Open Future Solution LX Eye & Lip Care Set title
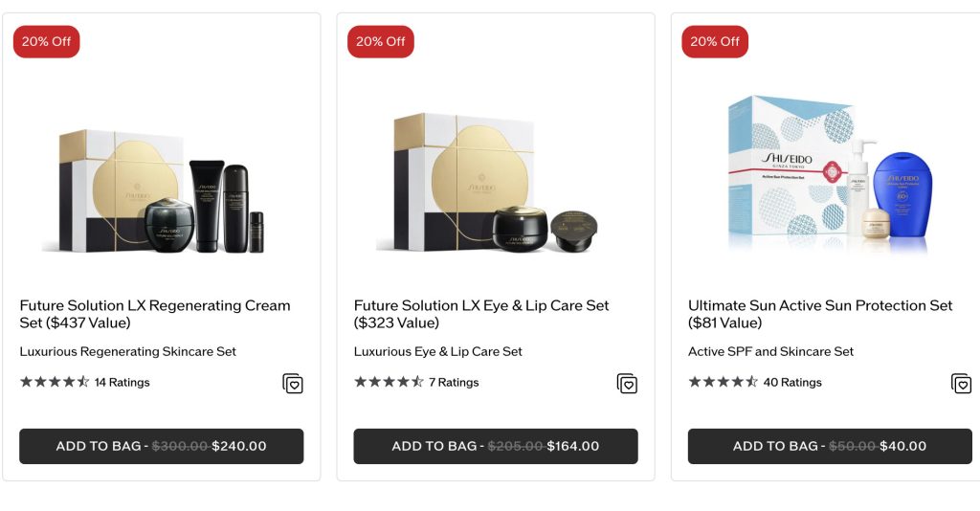980x511 pixels. (480, 314)
